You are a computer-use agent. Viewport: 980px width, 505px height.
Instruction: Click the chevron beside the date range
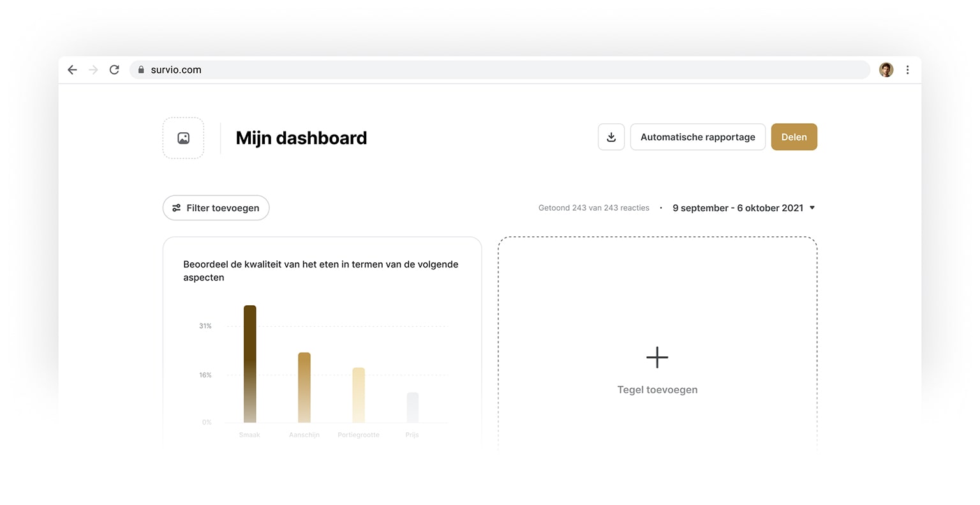(812, 207)
